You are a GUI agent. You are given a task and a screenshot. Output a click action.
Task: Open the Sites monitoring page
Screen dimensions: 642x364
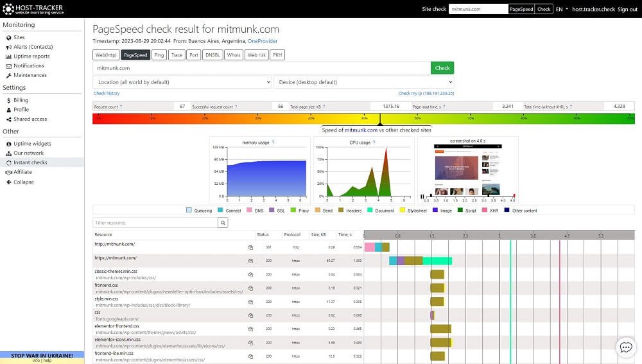tap(19, 37)
